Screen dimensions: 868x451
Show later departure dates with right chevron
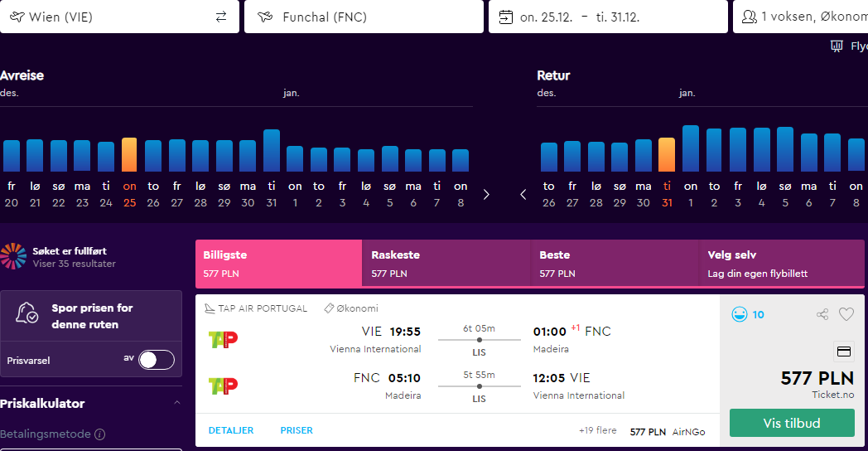[486, 195]
